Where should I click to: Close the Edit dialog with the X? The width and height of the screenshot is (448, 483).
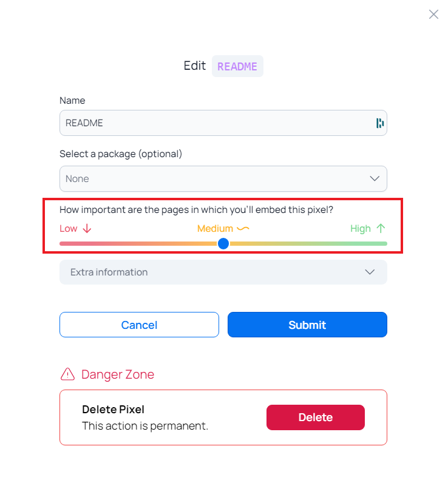[433, 15]
